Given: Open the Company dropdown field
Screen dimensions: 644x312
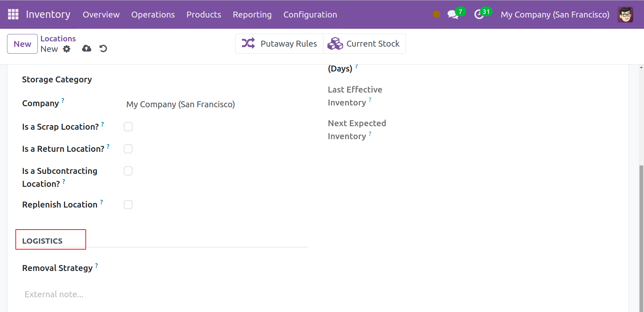Looking at the screenshot, I should tap(210, 104).
